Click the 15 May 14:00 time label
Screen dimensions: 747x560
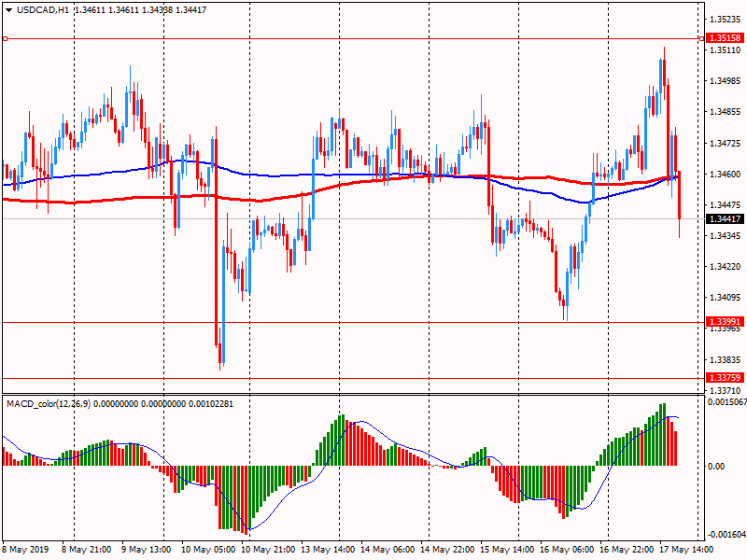pos(510,550)
